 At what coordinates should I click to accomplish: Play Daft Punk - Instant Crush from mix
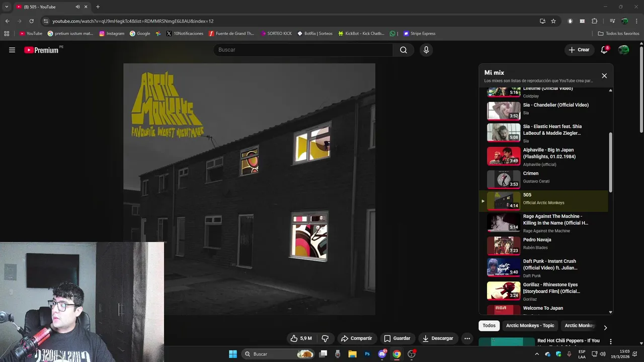click(x=543, y=268)
